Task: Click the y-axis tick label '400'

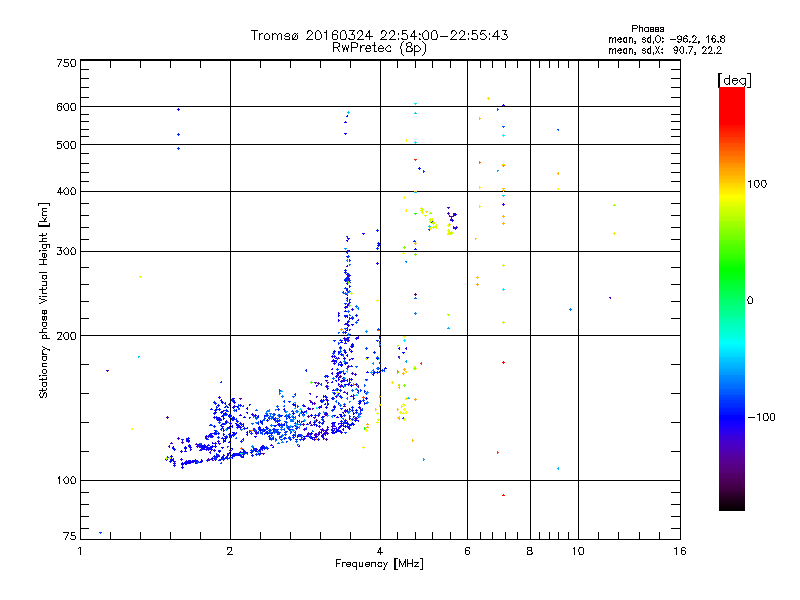Action: [67, 192]
